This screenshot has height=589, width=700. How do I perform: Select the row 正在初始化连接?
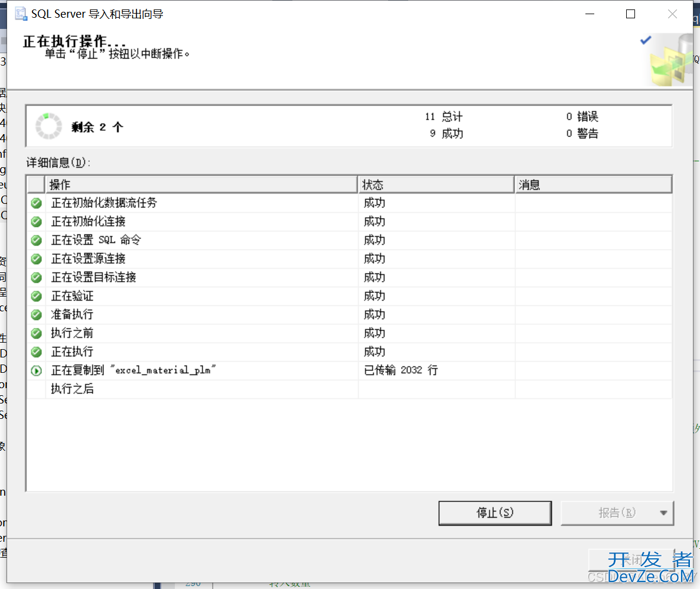(349, 222)
